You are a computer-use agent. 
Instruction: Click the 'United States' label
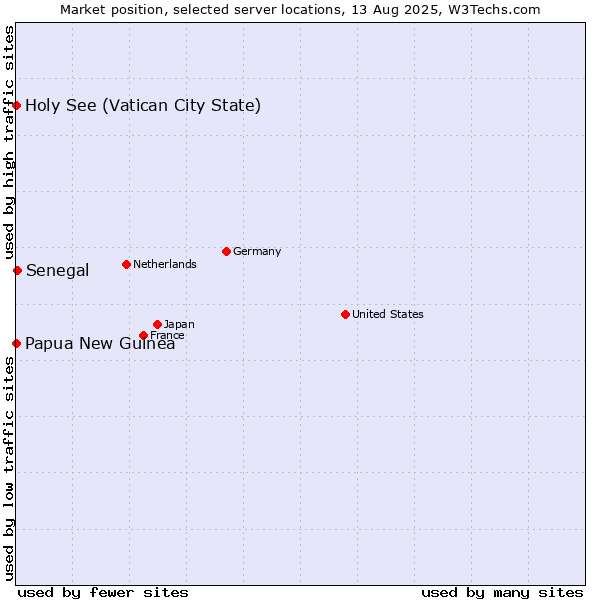[x=388, y=314]
